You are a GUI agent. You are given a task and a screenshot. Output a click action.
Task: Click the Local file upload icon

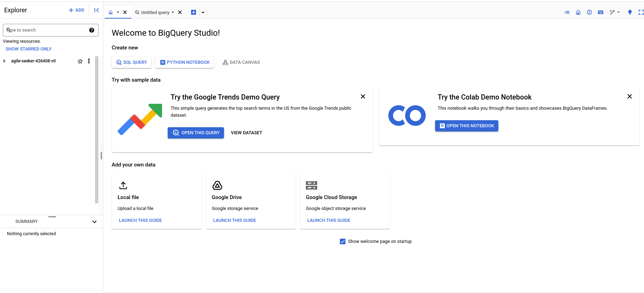tap(123, 185)
